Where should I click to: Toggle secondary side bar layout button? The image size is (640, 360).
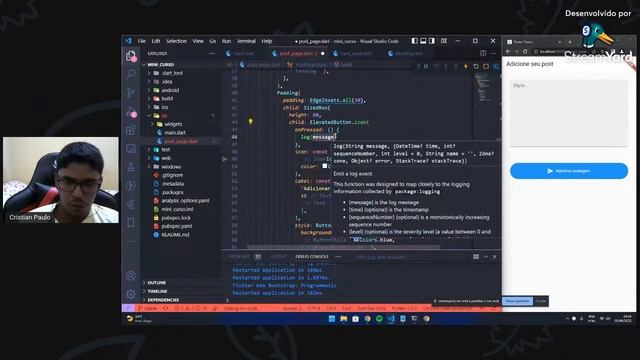click(432, 41)
